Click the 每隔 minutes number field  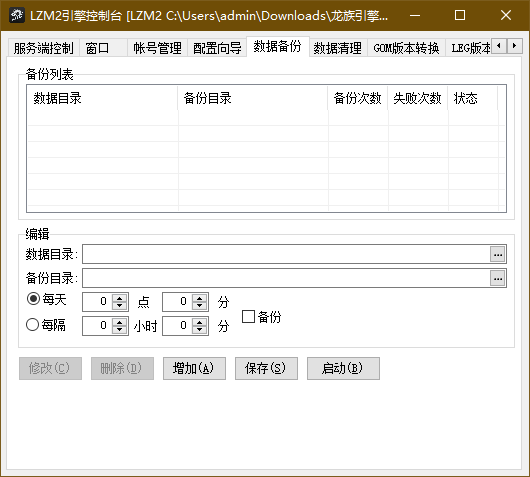tap(178, 326)
